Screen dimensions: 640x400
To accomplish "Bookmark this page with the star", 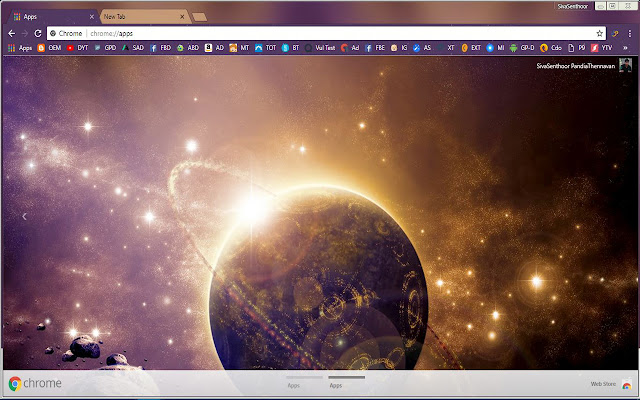I will [599, 33].
